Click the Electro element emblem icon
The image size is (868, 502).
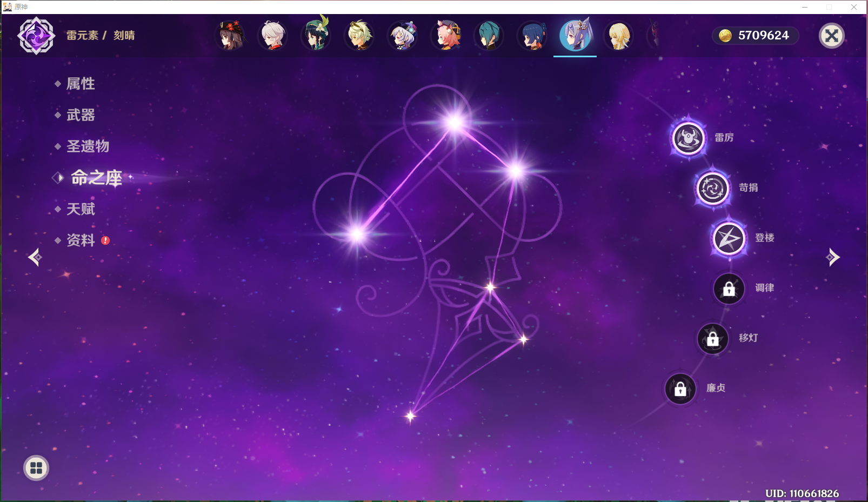(x=36, y=36)
